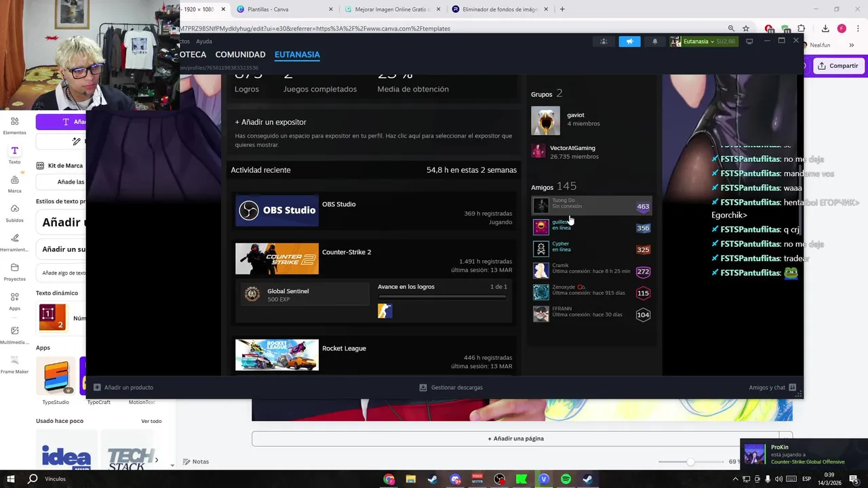Open Chrome downloads icon
Image resolution: width=868 pixels, height=488 pixels.
pyautogui.click(x=825, y=28)
